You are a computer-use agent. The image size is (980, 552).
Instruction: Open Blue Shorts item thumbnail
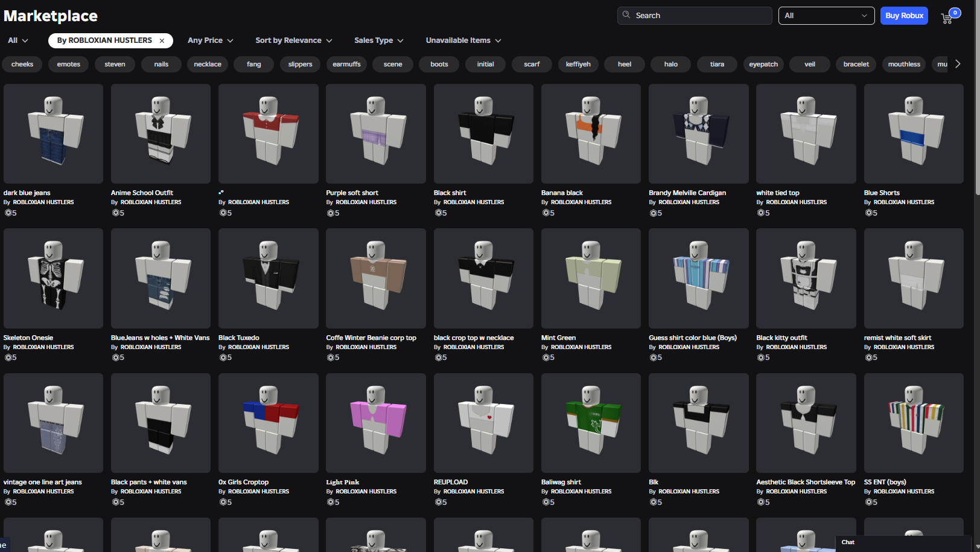[914, 133]
